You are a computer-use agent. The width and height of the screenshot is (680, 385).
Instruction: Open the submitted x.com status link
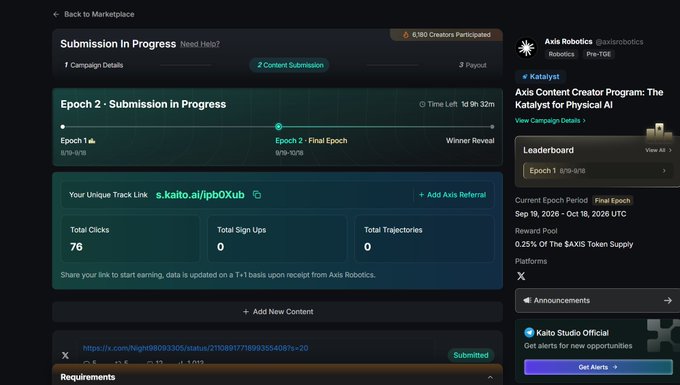[x=196, y=348]
